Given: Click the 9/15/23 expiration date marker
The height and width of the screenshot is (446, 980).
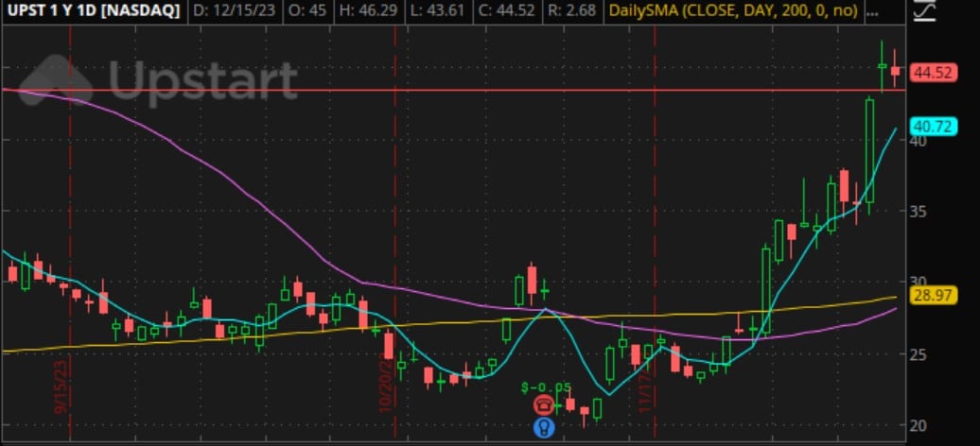Looking at the screenshot, I should (x=61, y=386).
